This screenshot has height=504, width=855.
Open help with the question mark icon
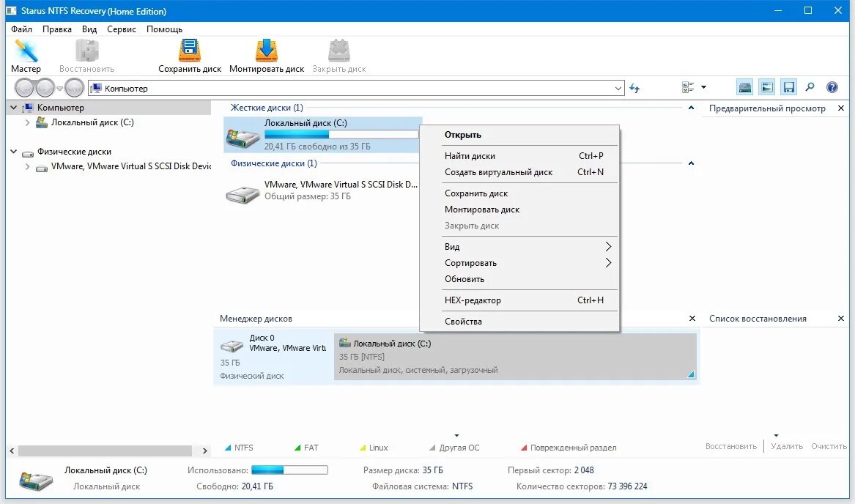tap(832, 87)
